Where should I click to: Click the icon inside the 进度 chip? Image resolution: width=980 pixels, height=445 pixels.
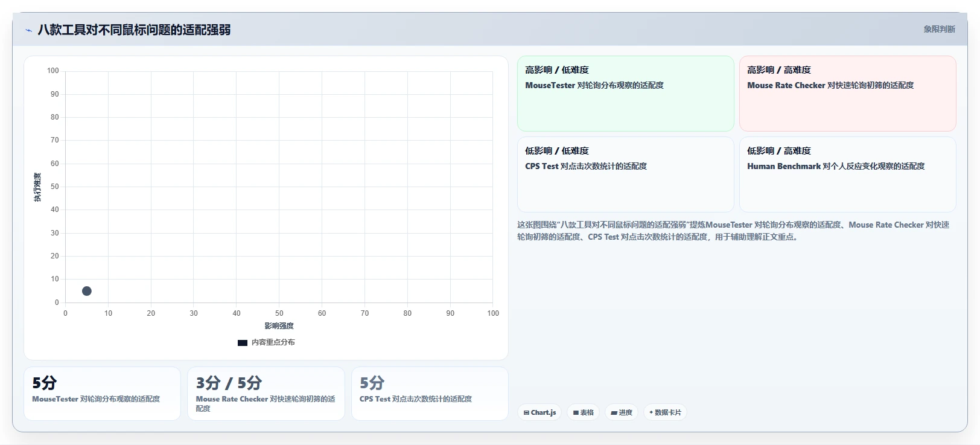[x=614, y=413]
